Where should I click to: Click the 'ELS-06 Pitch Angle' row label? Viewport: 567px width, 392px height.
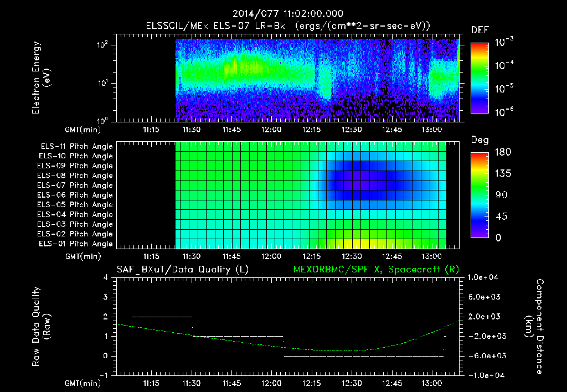click(x=75, y=195)
